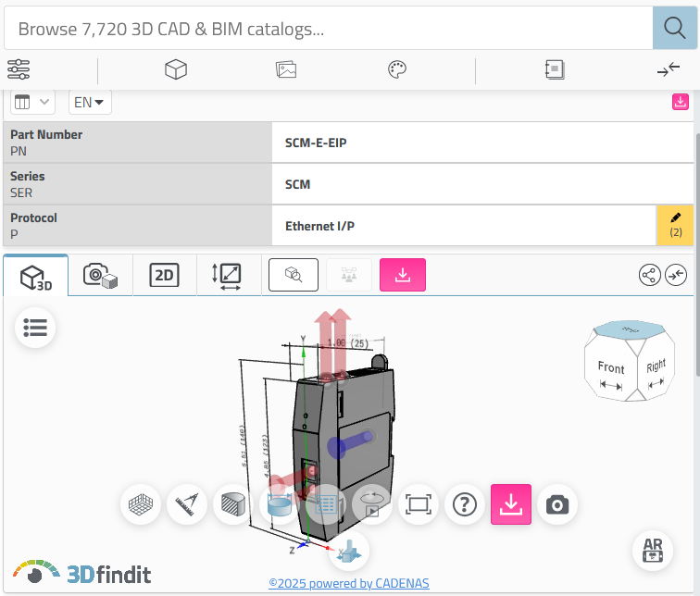The width and height of the screenshot is (700, 596).
Task: Toggle the grid display in viewer
Action: tap(141, 504)
